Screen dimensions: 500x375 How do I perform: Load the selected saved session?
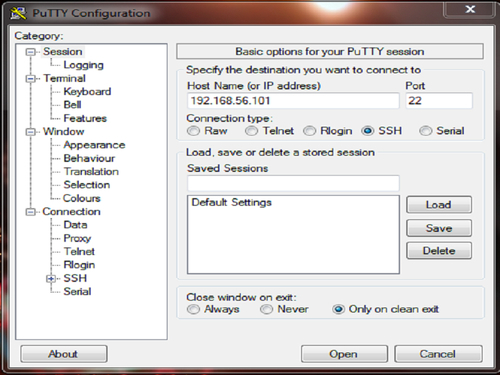coord(439,205)
